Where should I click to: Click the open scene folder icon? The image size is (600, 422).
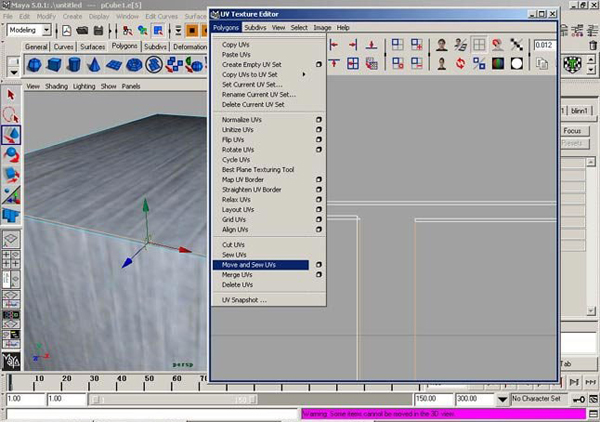coord(82,30)
